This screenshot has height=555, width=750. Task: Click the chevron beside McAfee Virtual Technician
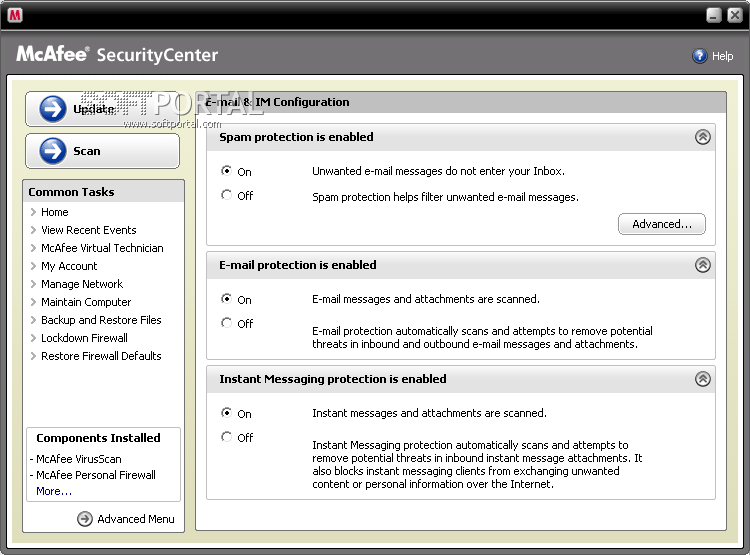coord(33,248)
